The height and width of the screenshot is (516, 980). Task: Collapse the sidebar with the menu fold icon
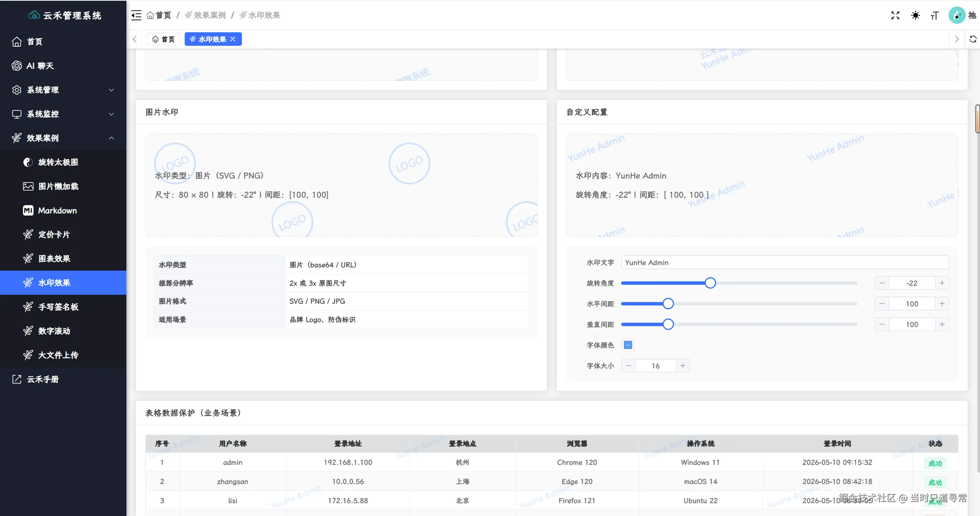coord(136,15)
